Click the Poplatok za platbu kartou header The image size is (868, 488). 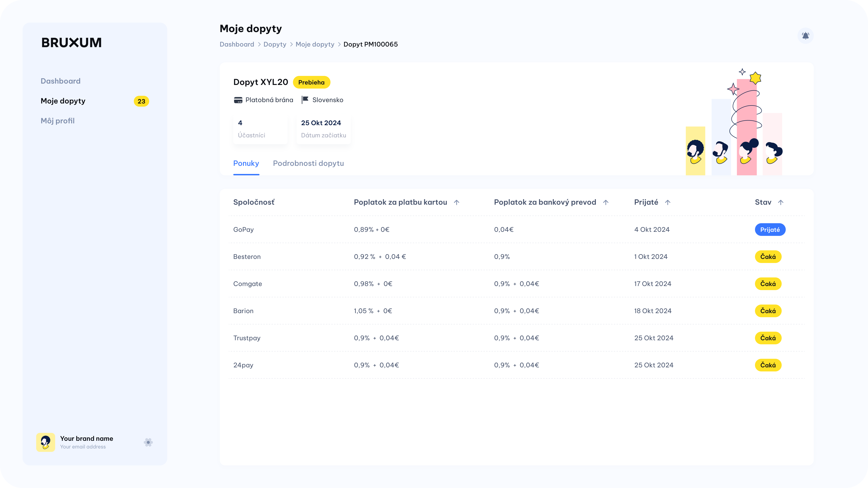pos(400,202)
